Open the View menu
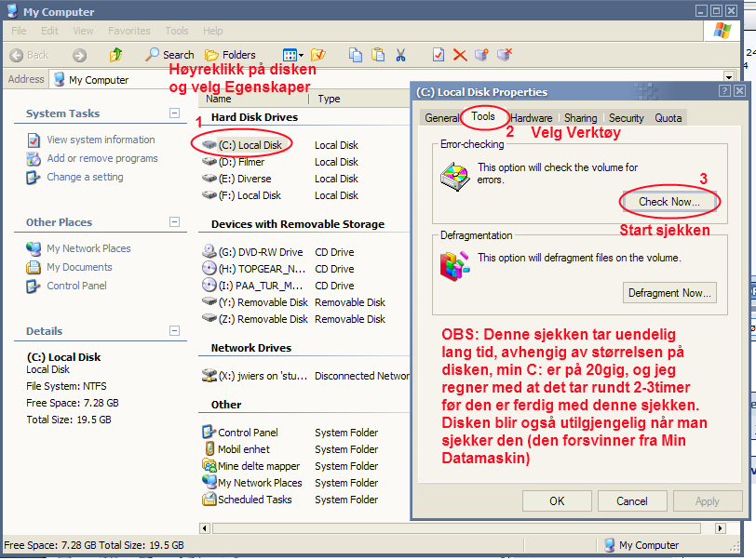The height and width of the screenshot is (560, 756). coord(83,31)
